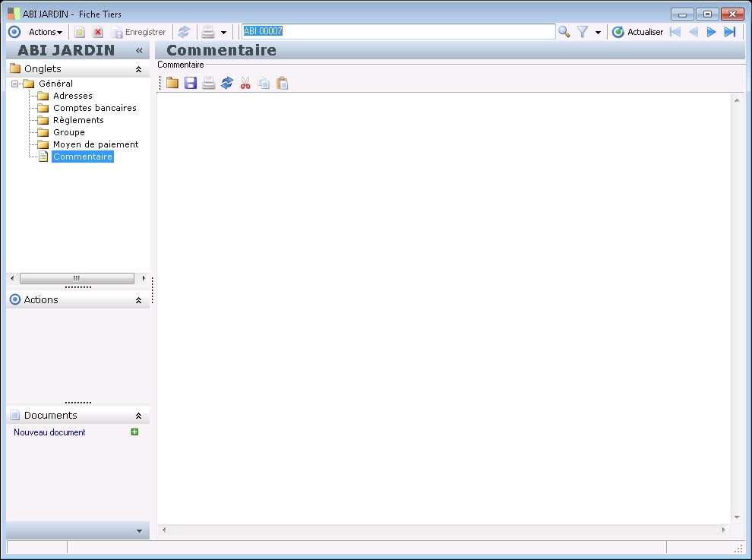
Task: Go to last record arrow
Action: tap(730, 32)
